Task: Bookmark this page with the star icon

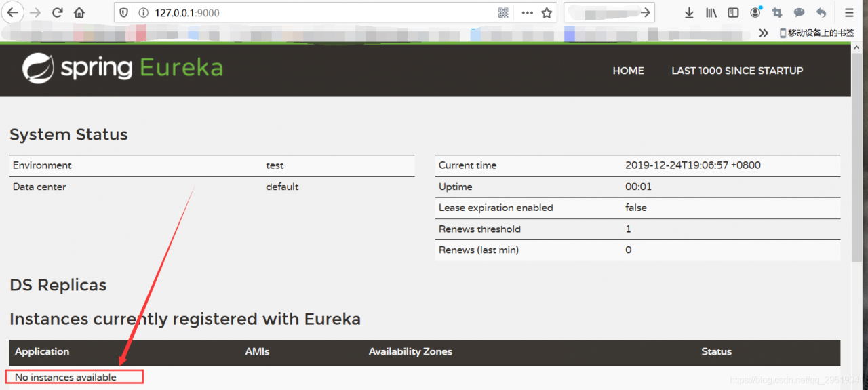Action: [547, 13]
